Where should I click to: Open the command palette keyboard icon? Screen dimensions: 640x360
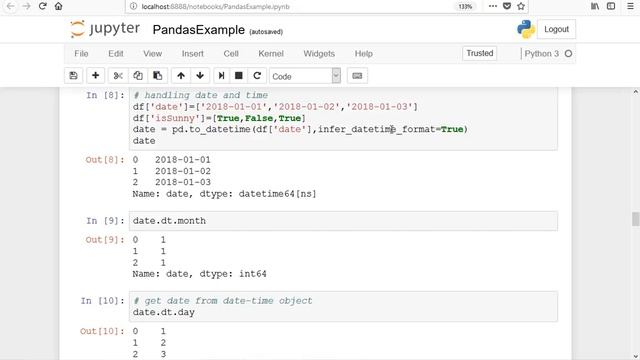coord(357,76)
